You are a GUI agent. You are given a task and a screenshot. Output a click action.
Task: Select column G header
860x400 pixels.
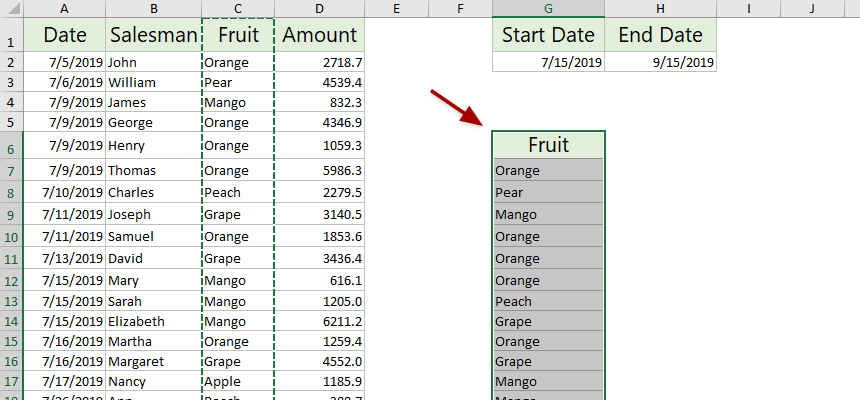[548, 8]
